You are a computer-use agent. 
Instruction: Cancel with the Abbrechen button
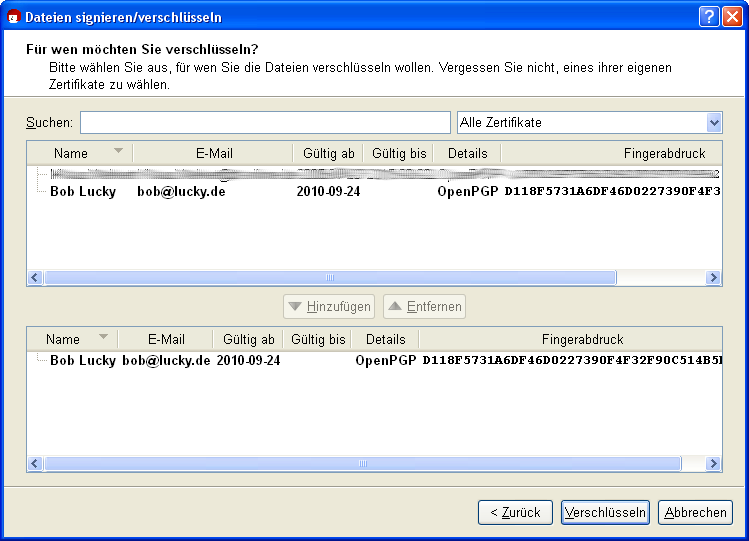(x=695, y=512)
